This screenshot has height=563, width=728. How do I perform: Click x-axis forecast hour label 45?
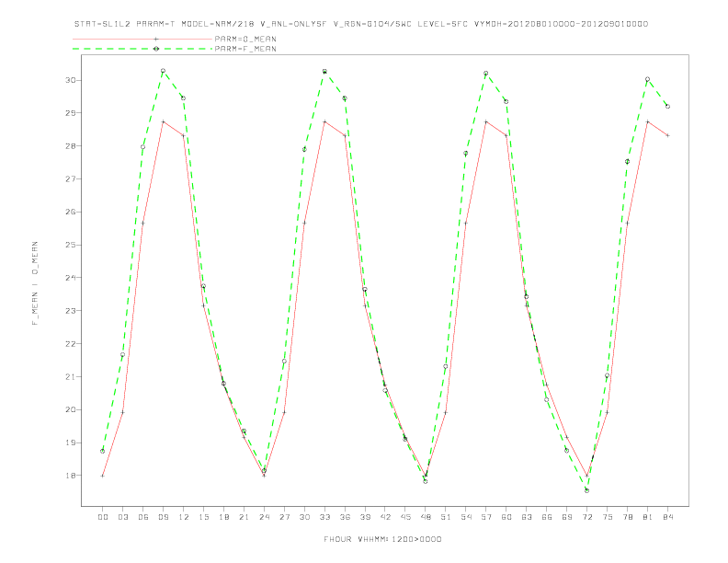405,517
